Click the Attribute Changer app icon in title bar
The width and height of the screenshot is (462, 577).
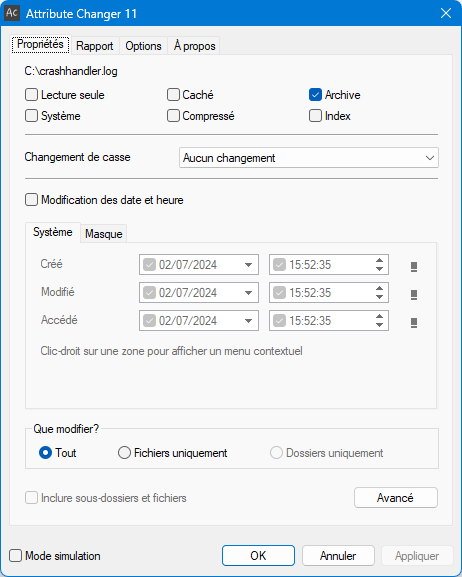point(12,13)
